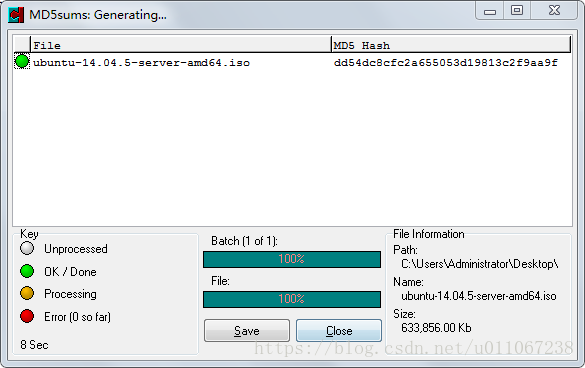
Task: Click the orange Processing key indicator
Action: pos(27,293)
